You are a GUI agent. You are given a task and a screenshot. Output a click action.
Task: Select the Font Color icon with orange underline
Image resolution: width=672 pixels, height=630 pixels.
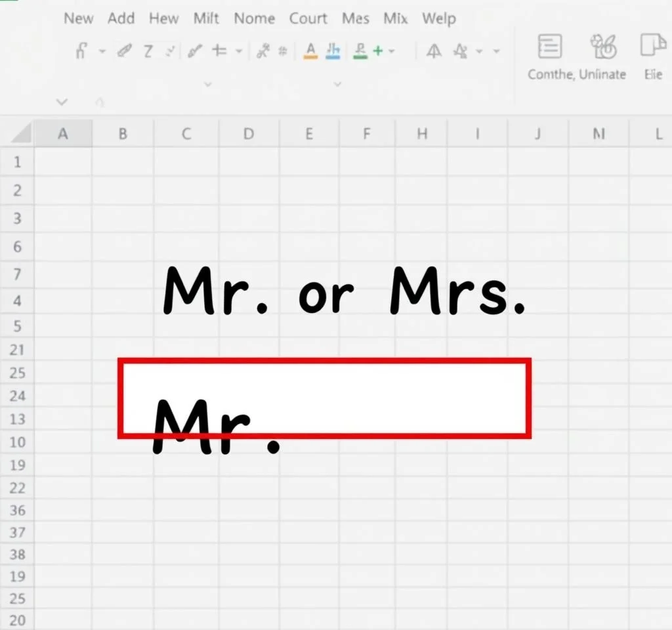[x=309, y=51]
